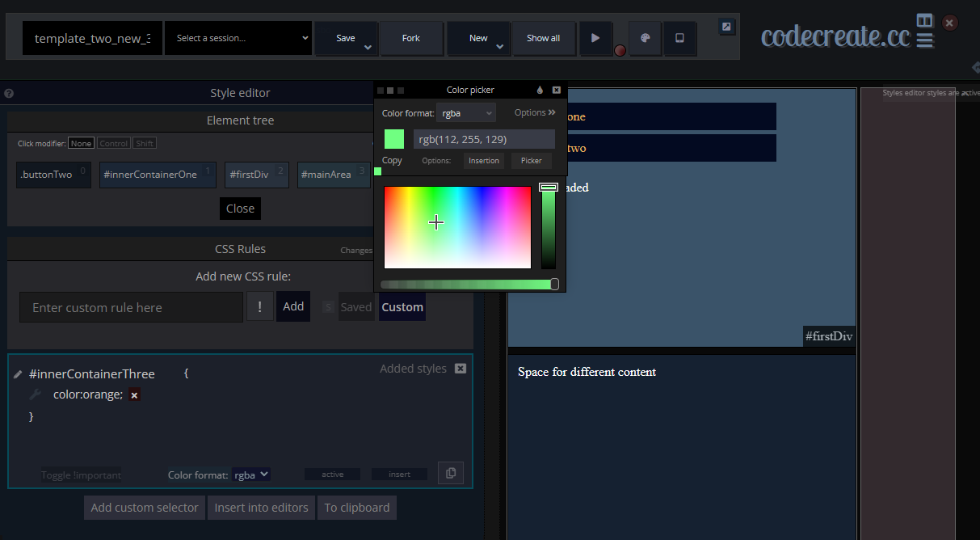This screenshot has width=980, height=540.
Task: Select the .buttonTwo tree element
Action: click(x=53, y=175)
